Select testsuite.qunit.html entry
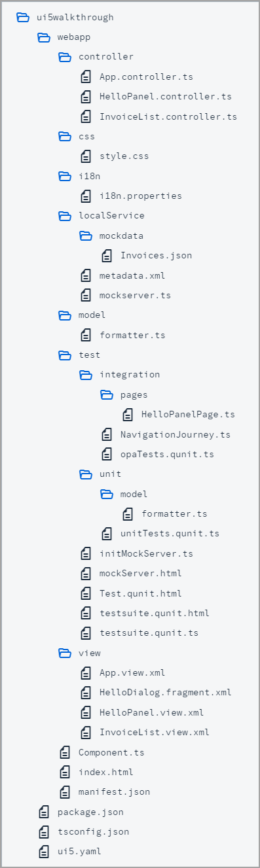 point(155,613)
